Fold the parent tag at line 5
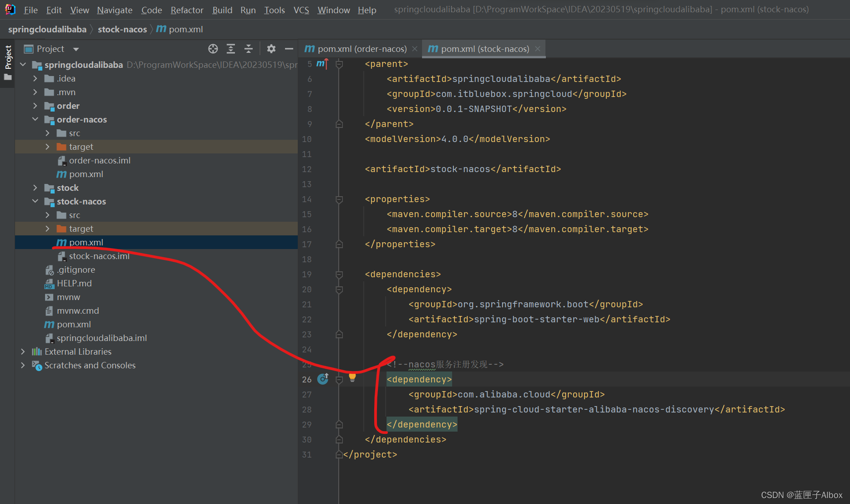This screenshot has width=850, height=504. [339, 64]
